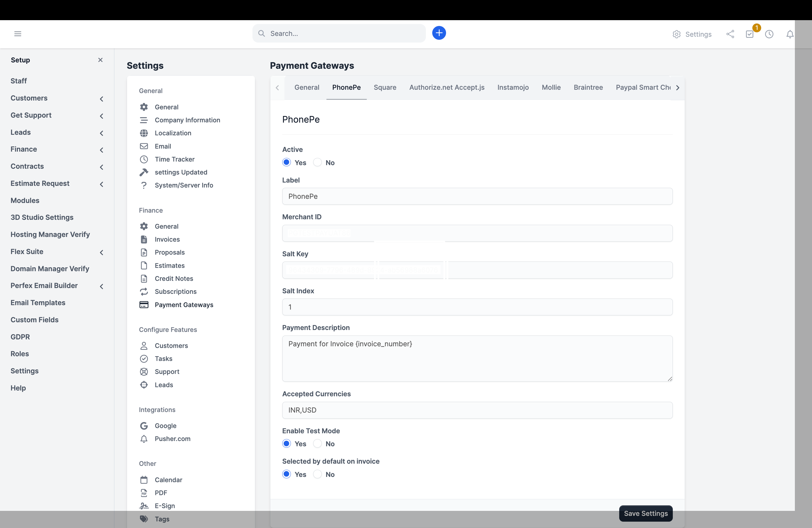Disable Test Mode by selecting No

coord(317,443)
